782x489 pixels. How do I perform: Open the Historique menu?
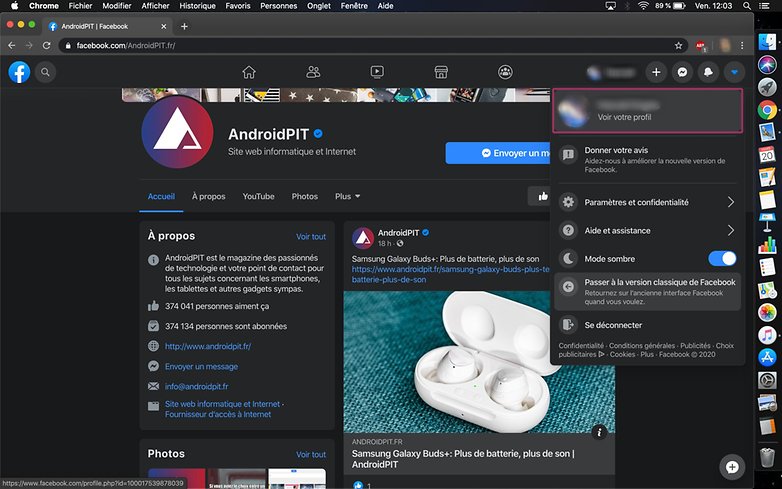tap(197, 6)
